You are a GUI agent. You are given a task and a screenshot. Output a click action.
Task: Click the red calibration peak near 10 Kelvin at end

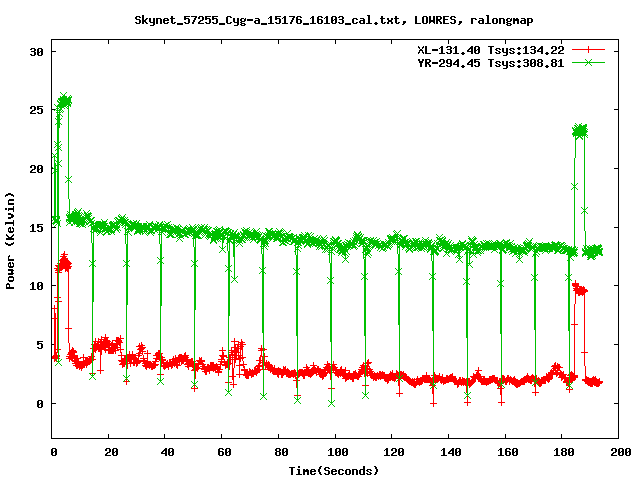click(x=580, y=289)
